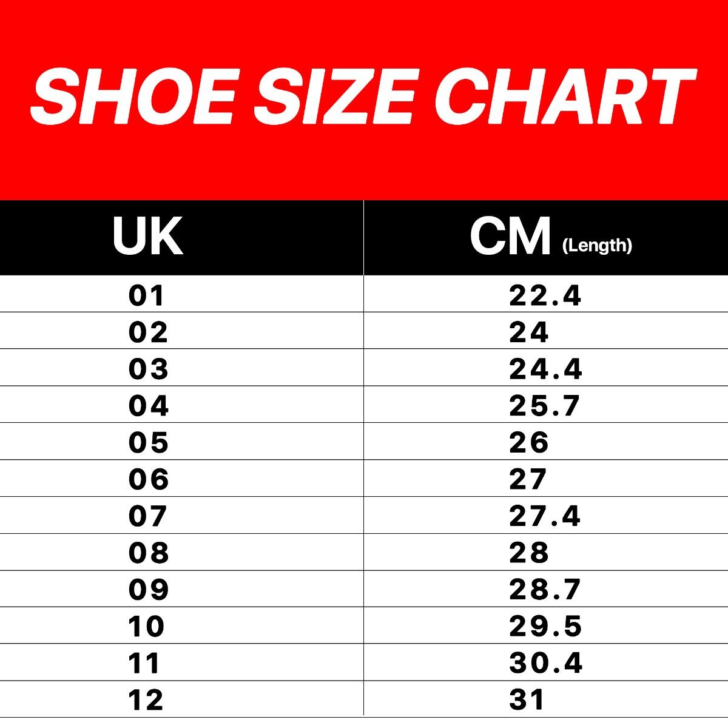This screenshot has width=728, height=728.
Task: Click the 29.5 cm length value
Action: 545,627
